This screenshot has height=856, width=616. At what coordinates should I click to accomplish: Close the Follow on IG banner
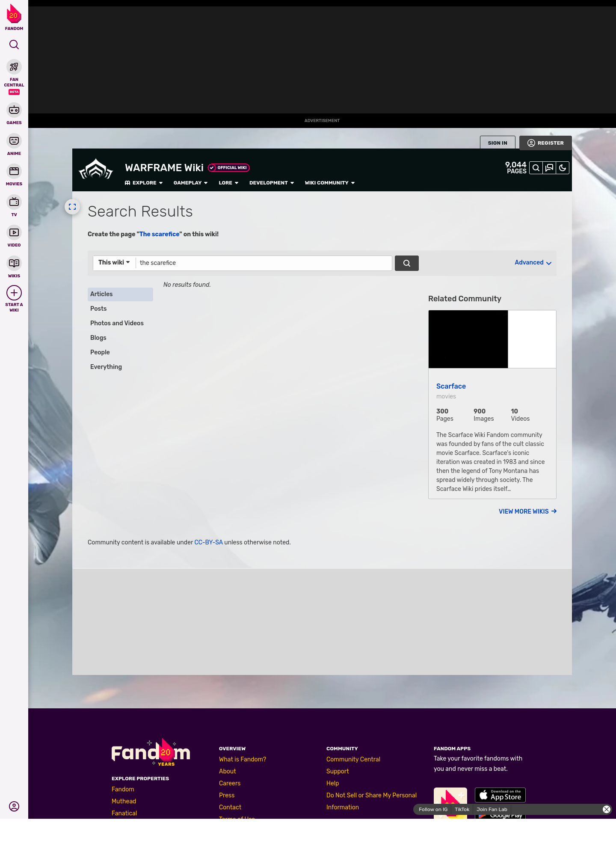tap(607, 809)
